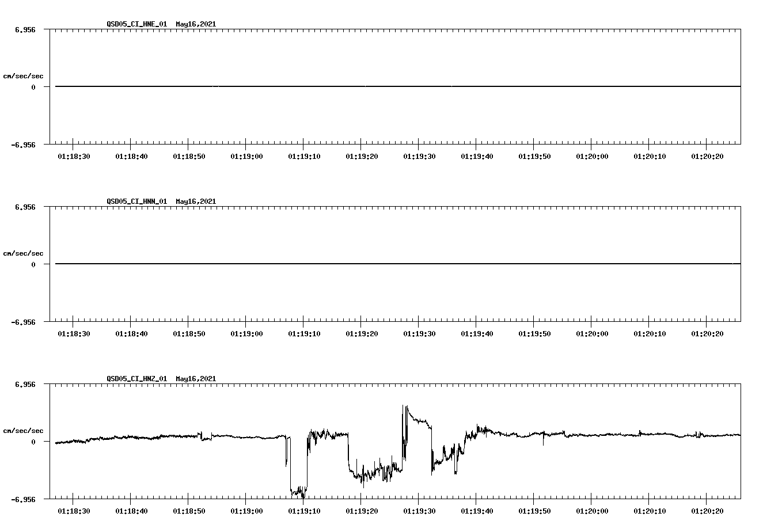
Task: Select the QSD05_CI_HNZ_01 channel label
Action: coord(136,379)
